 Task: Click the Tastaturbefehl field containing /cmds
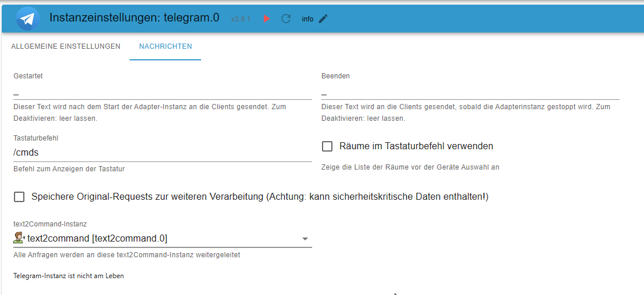tap(163, 153)
